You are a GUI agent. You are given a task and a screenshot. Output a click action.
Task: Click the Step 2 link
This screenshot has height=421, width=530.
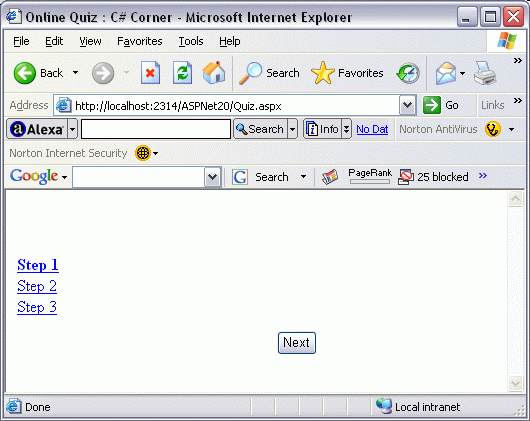(37, 286)
